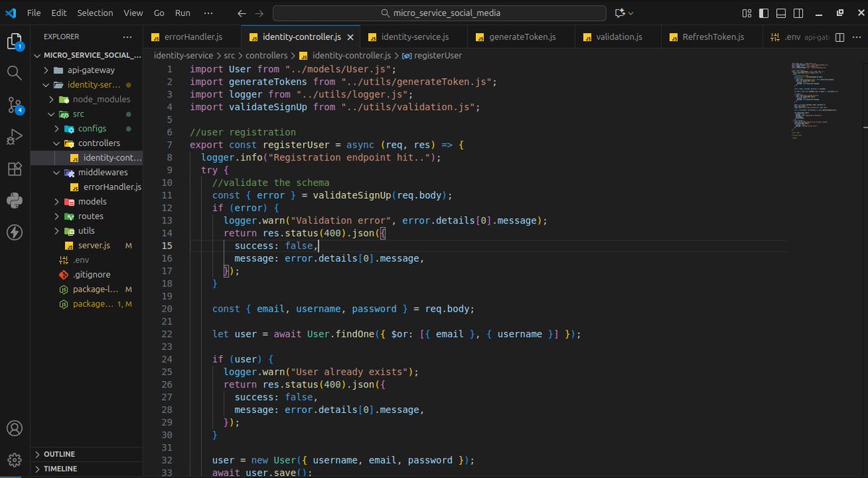
Task: Toggle the bottom panel
Action: pos(780,13)
